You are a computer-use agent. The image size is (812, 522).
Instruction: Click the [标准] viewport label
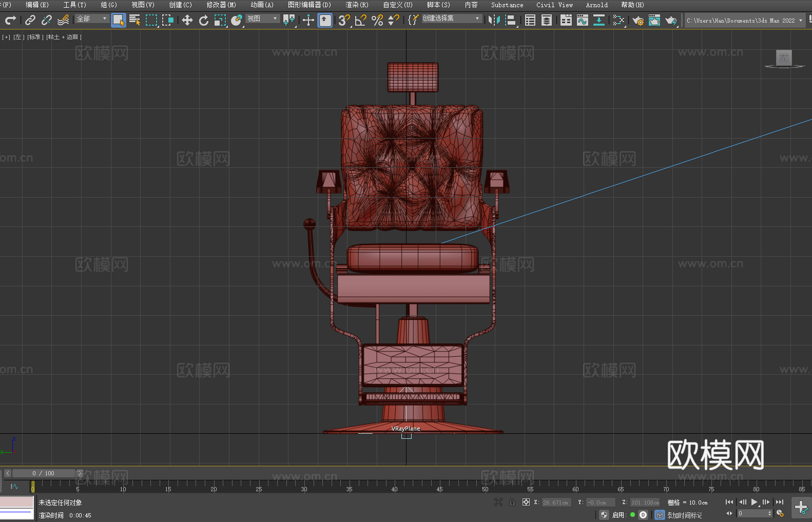tap(35, 37)
